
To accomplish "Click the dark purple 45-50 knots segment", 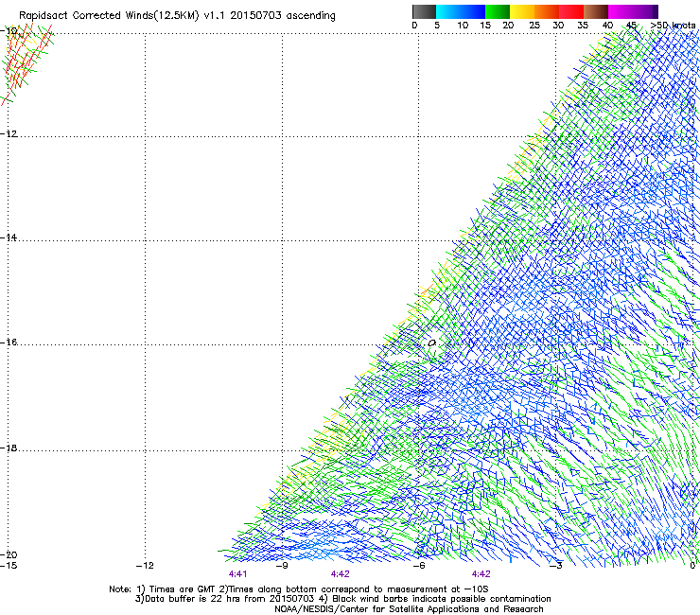I will (x=645, y=11).
